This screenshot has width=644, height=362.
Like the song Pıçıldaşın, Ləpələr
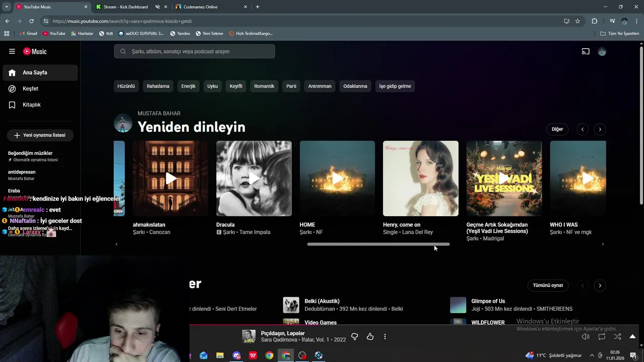(x=370, y=337)
